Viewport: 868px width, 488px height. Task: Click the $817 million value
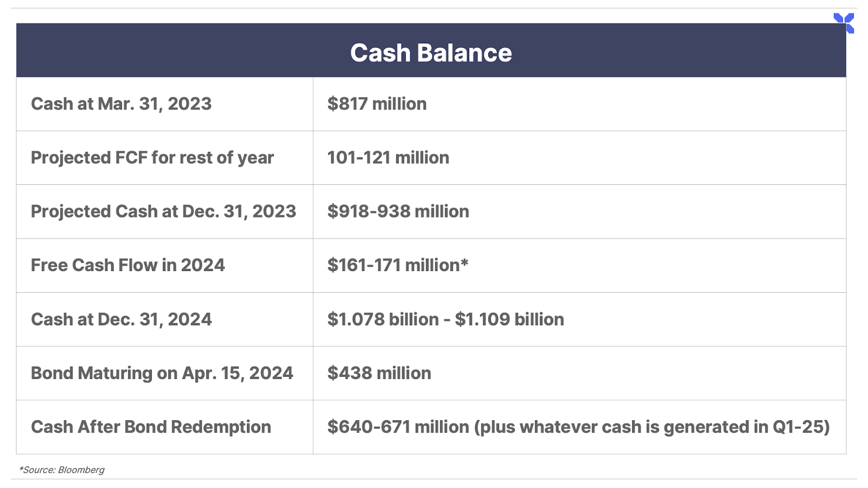[x=376, y=104]
